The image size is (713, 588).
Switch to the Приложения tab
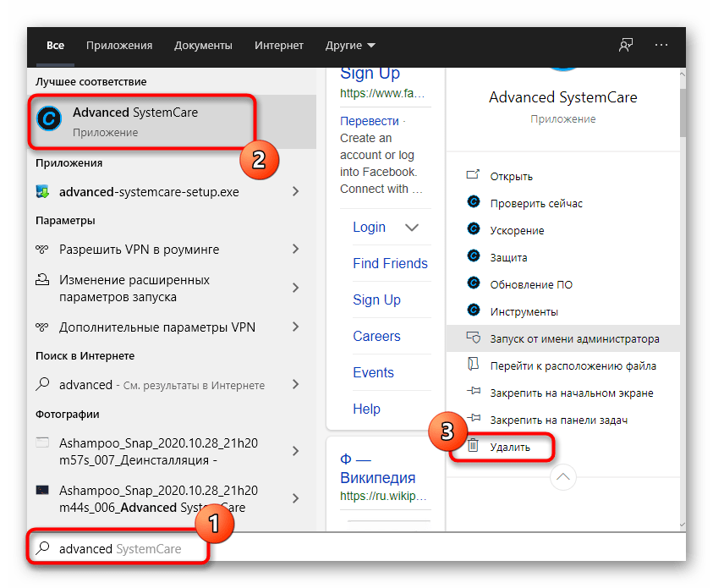point(118,46)
